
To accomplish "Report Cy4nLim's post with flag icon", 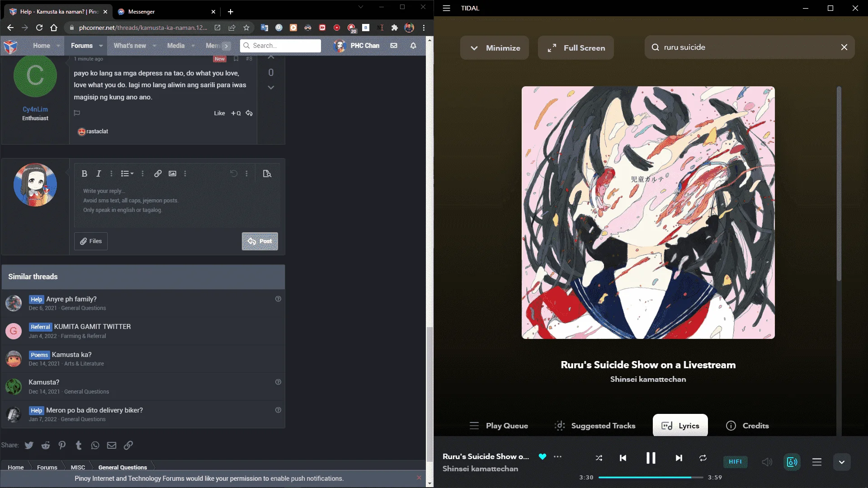I will (x=77, y=113).
